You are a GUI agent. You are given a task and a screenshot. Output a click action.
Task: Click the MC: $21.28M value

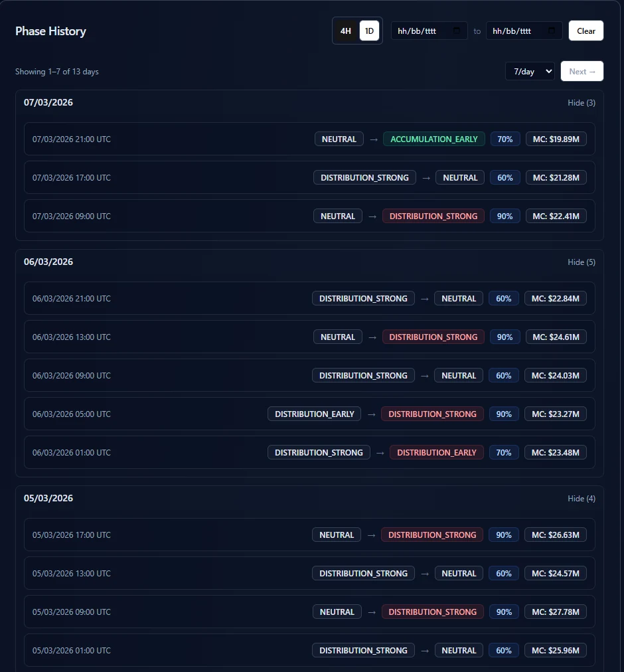(556, 178)
